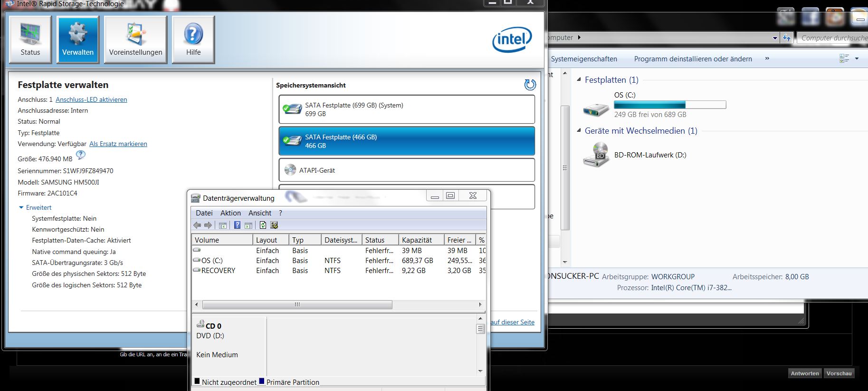The height and width of the screenshot is (391, 868).
Task: Click the change view icon in Explorer
Action: (x=844, y=59)
